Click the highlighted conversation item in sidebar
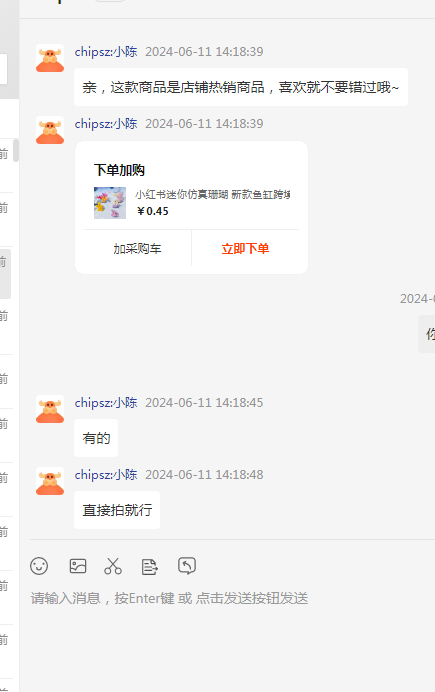This screenshot has width=435, height=692. click(x=5, y=274)
